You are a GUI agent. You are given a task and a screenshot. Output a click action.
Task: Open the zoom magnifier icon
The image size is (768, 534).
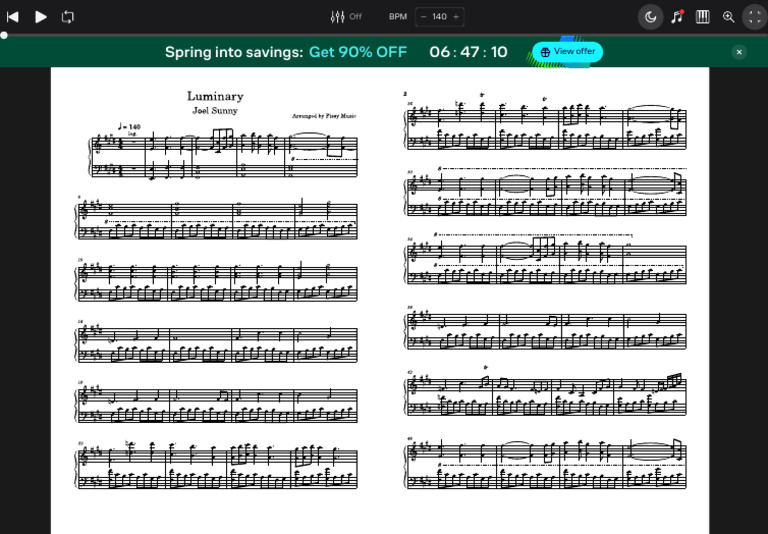[x=729, y=17]
